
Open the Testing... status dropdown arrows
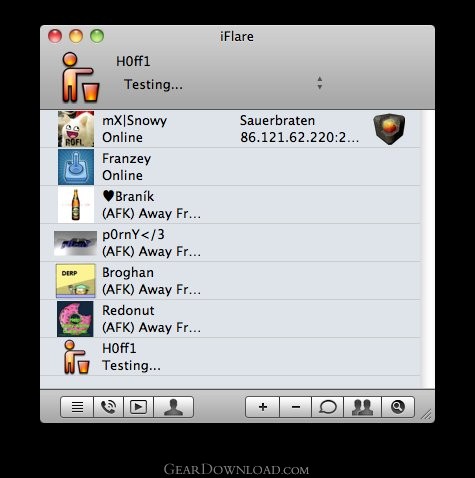pos(320,83)
